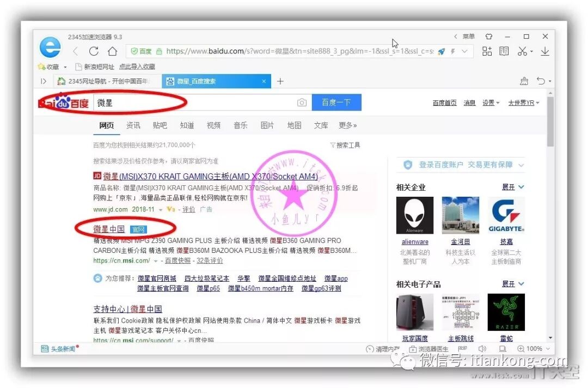
Task: Open the reading mode book icon
Action: (504, 51)
